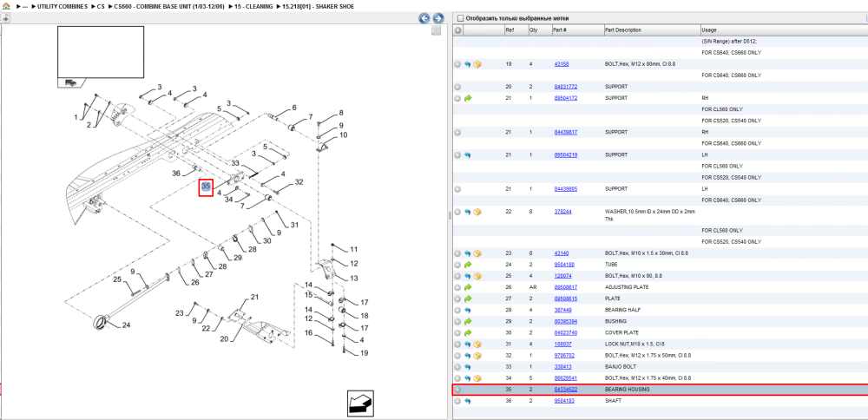The height and width of the screenshot is (420, 868).
Task: Click the package box icon in row 43158
Action: 477,64
